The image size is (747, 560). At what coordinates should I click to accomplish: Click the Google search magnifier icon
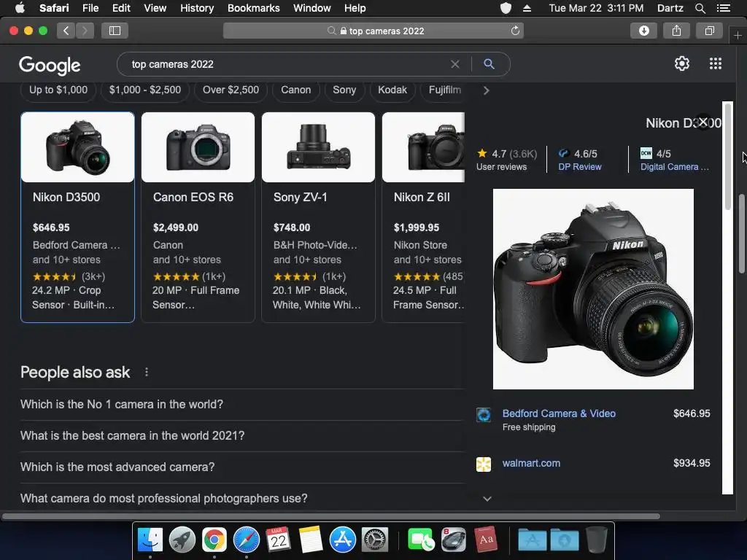[489, 64]
